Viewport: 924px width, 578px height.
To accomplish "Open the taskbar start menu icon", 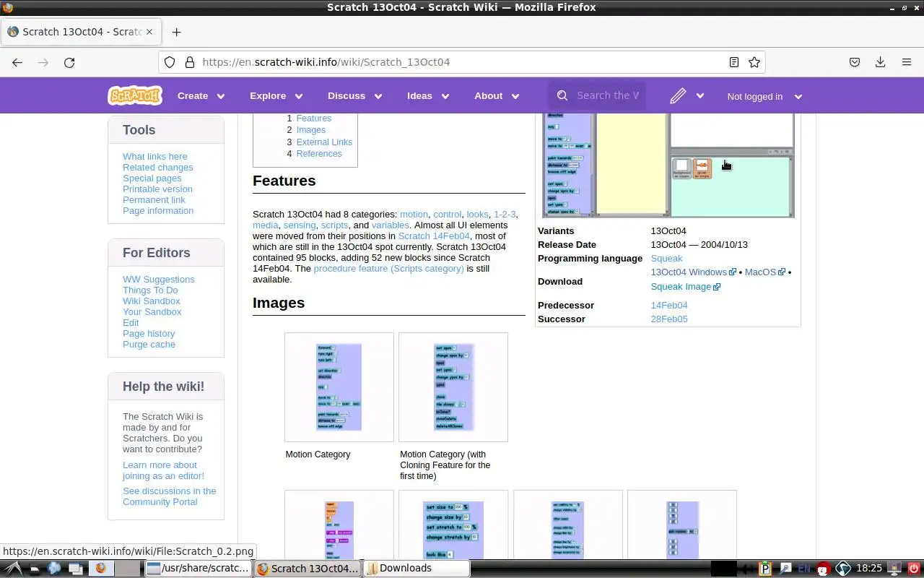I will click(x=13, y=569).
